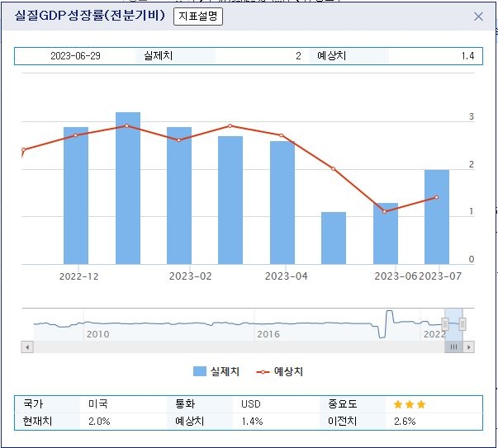Click the 현재치 value 2.0%

click(99, 422)
